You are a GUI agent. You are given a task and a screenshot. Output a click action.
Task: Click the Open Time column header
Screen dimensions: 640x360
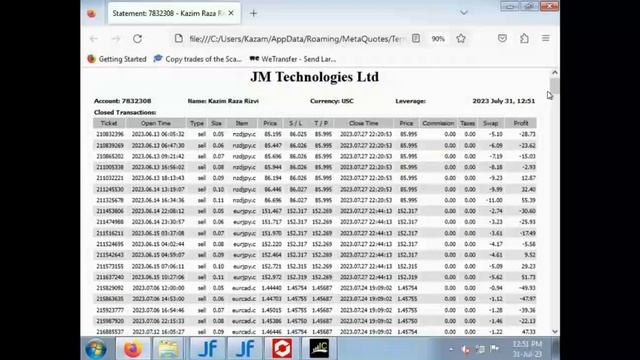[156, 123]
